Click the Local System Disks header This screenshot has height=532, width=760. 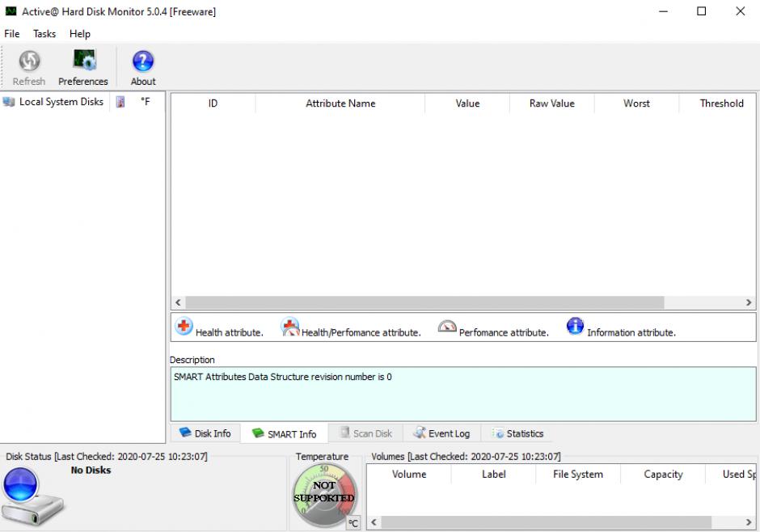pos(55,102)
